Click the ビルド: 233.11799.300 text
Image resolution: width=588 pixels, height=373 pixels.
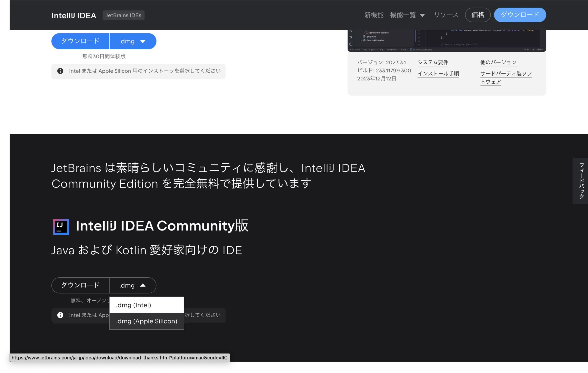(384, 71)
